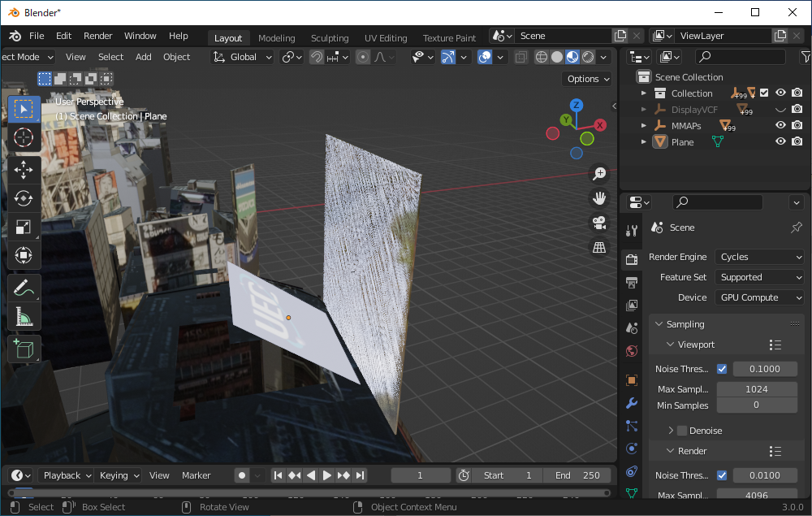Open the Render Engine dropdown
This screenshot has height=516, width=812.
point(760,257)
